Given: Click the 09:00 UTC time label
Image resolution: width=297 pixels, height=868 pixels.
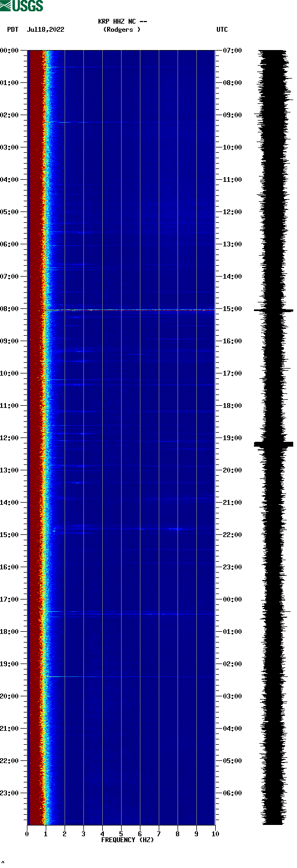Looking at the screenshot, I should [232, 115].
